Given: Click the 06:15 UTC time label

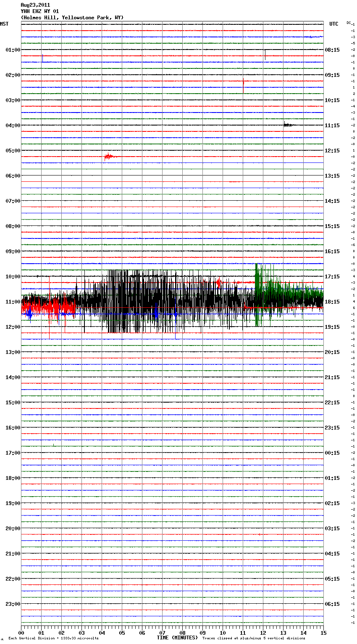Looking at the screenshot, I should pos(332,604).
